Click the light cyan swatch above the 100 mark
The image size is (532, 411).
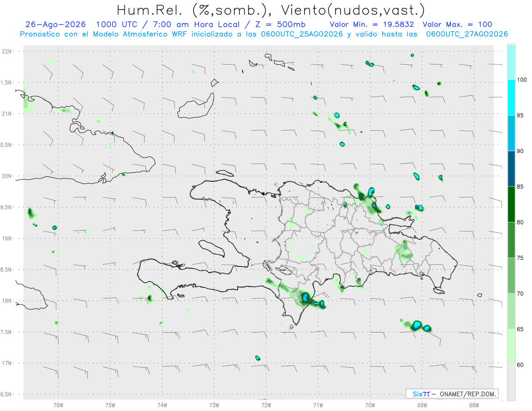click(x=511, y=62)
